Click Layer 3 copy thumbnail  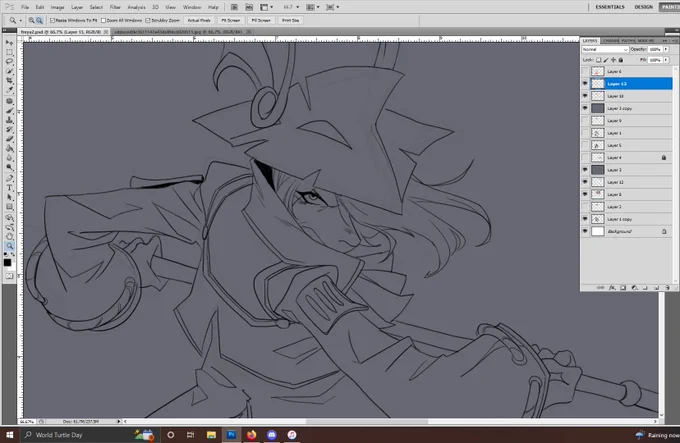[x=598, y=108]
